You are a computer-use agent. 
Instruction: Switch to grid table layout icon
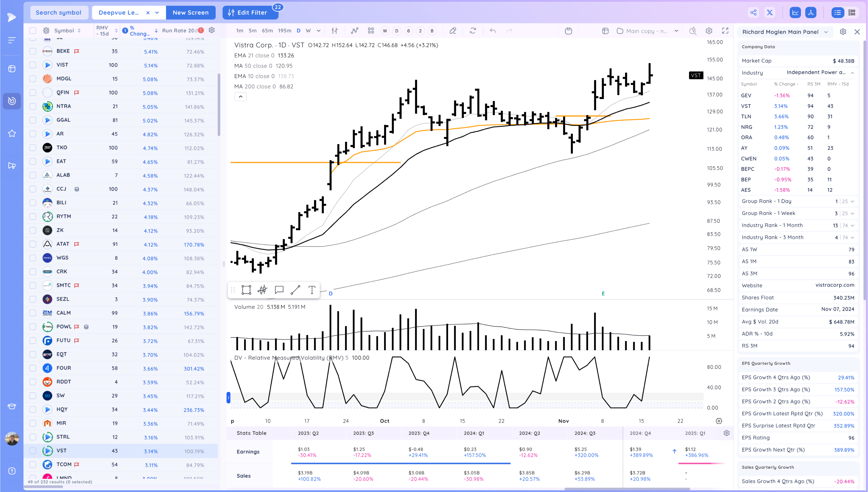click(852, 13)
